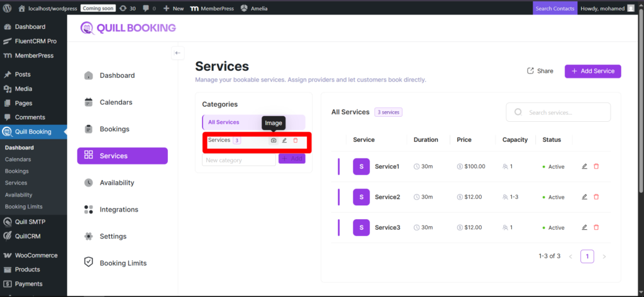The height and width of the screenshot is (297, 644).
Task: Click the camera image icon for Services category
Action: coord(274,141)
